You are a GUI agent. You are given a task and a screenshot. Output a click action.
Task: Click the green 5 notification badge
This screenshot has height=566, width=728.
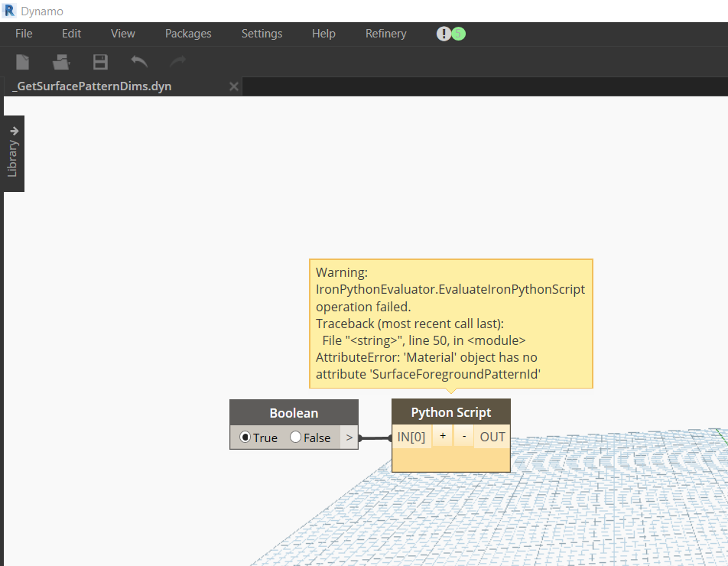coord(459,34)
